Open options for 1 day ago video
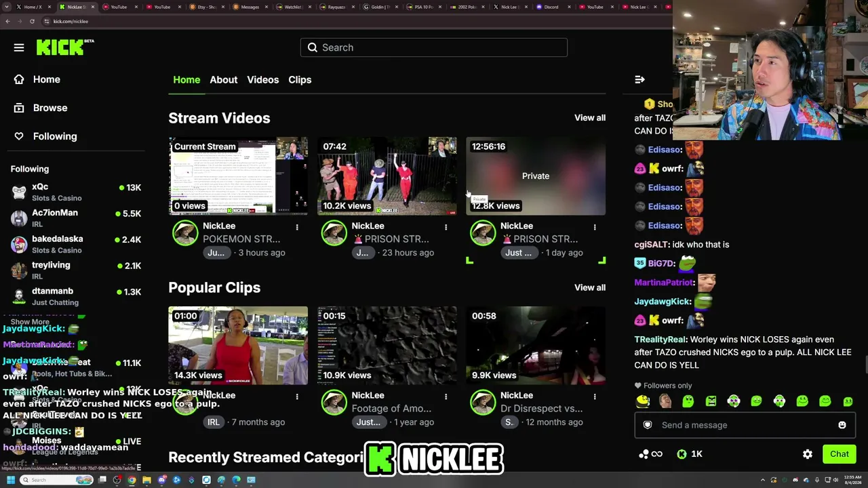The image size is (868, 488). point(595,226)
